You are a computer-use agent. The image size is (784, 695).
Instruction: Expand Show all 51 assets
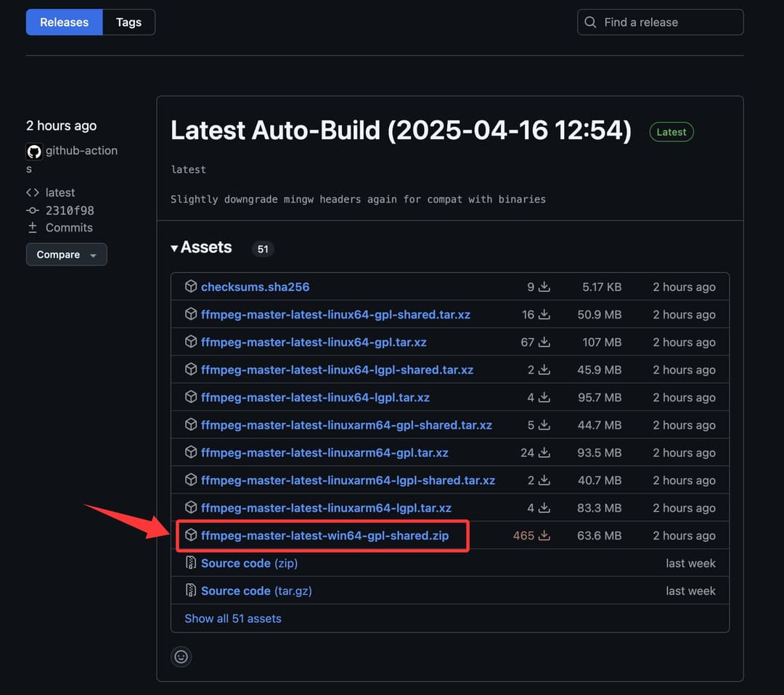click(233, 619)
